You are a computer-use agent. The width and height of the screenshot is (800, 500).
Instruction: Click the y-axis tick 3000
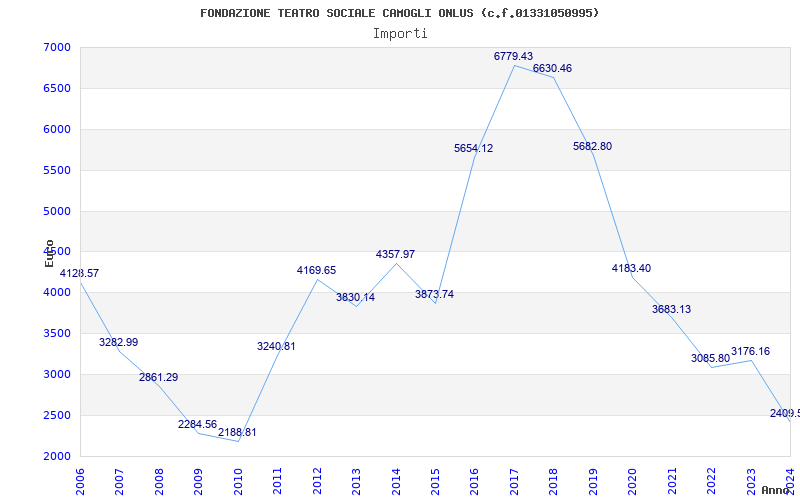tap(56, 374)
